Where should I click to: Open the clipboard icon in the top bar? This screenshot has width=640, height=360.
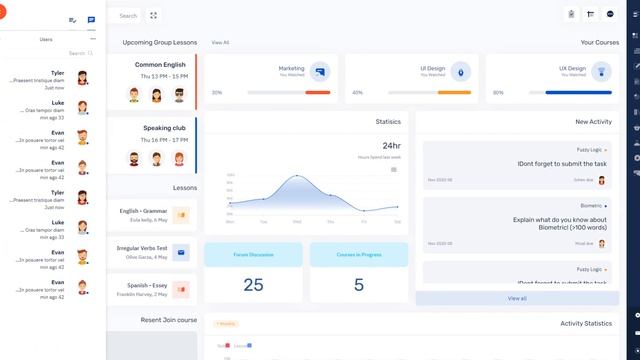pos(571,14)
